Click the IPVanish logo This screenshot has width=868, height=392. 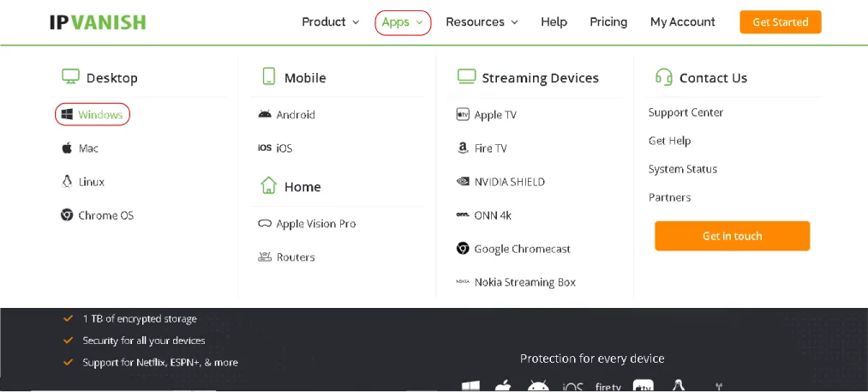click(98, 22)
